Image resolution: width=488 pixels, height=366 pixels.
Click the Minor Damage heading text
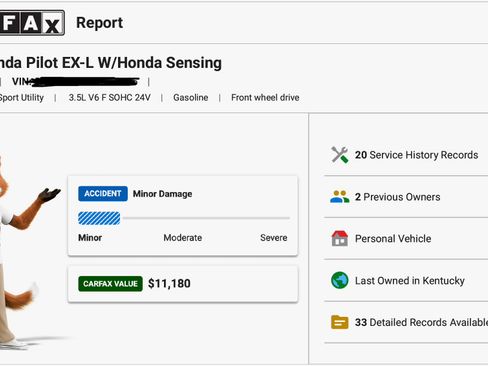click(162, 194)
